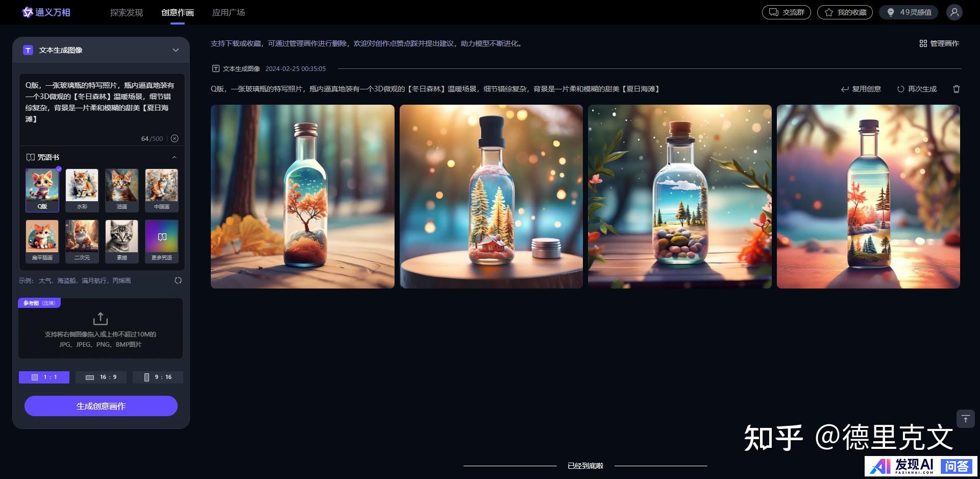Clear the prompt text with the X icon

point(175,138)
